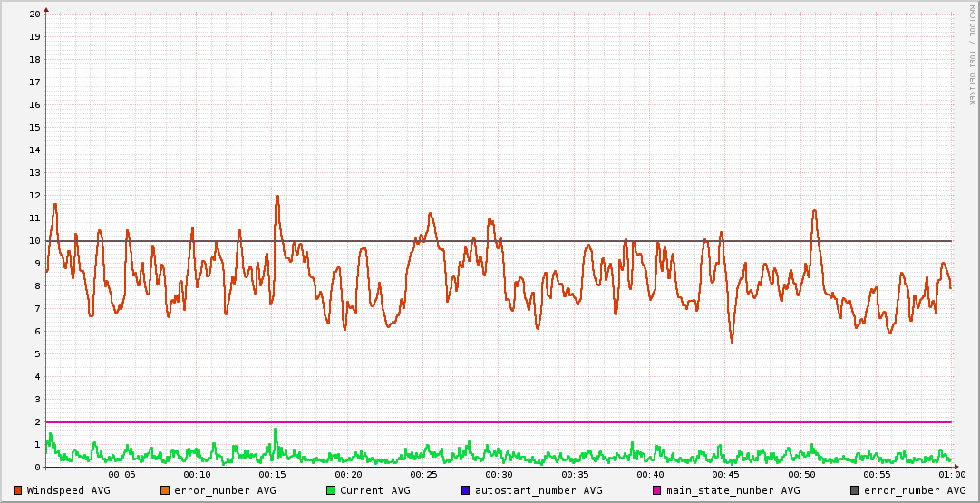Click the magenta main_state_number AVG legend swatch

pyautogui.click(x=657, y=490)
